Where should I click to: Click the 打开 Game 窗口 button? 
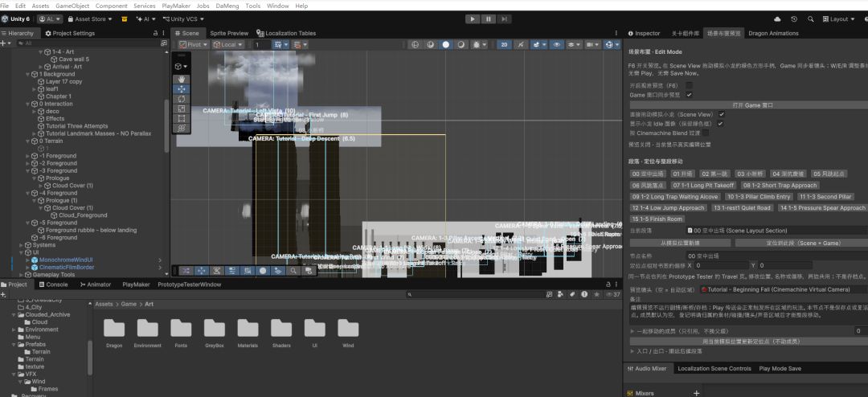point(748,104)
